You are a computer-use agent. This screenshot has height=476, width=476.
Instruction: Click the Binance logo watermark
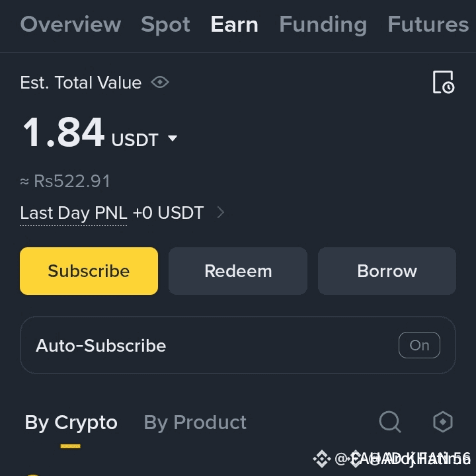(322, 459)
